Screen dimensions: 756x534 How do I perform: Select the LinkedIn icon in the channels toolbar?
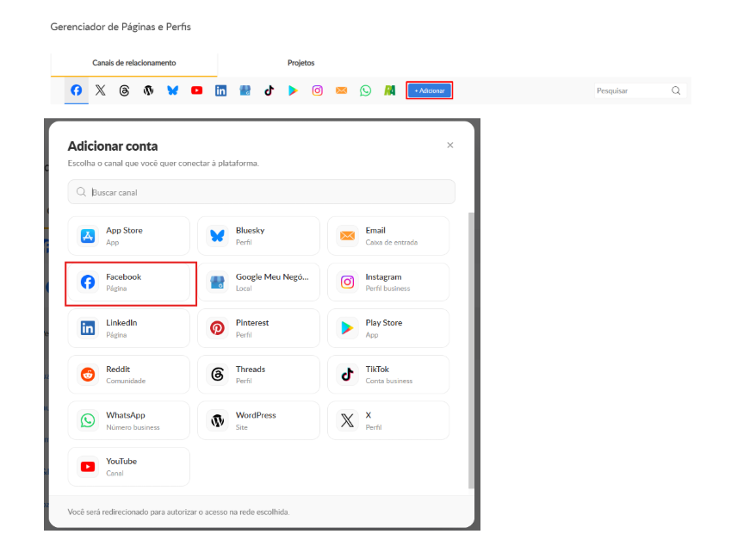click(220, 90)
